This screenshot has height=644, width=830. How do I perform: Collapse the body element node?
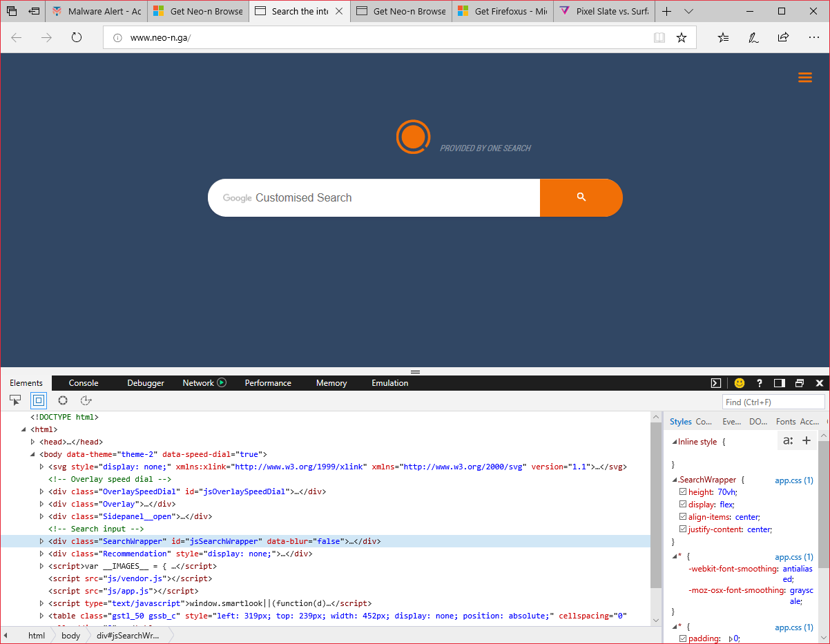point(32,454)
